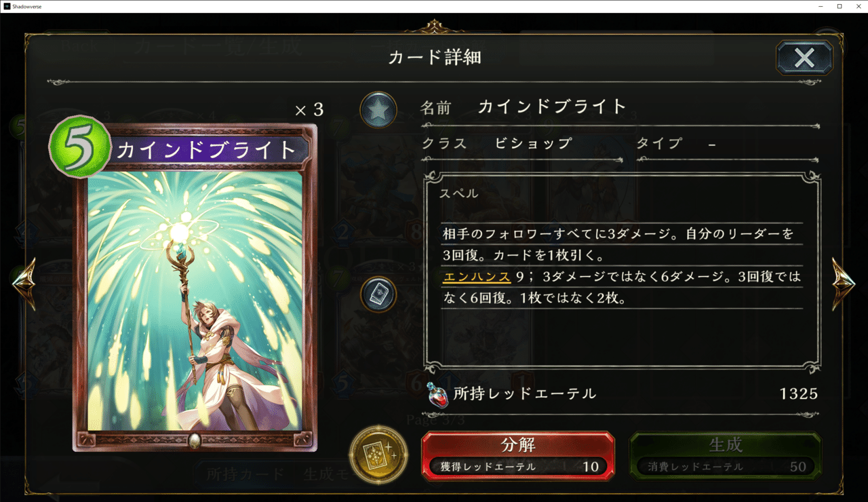Close the カード詳細 dialog with X
The image size is (868, 502).
click(x=804, y=58)
